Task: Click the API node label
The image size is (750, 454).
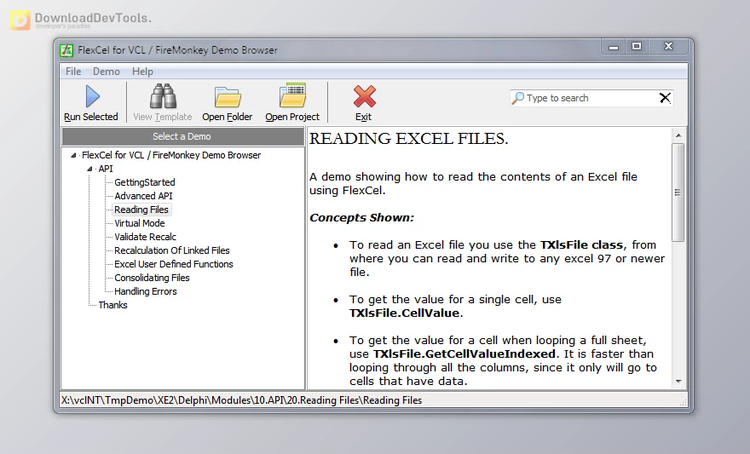Action: pos(106,169)
